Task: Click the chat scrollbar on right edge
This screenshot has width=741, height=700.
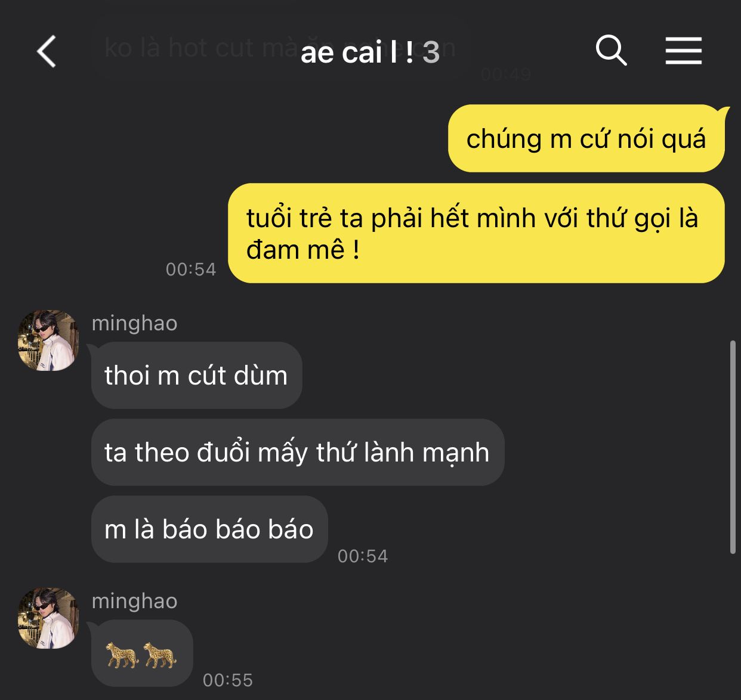Action: [x=733, y=447]
